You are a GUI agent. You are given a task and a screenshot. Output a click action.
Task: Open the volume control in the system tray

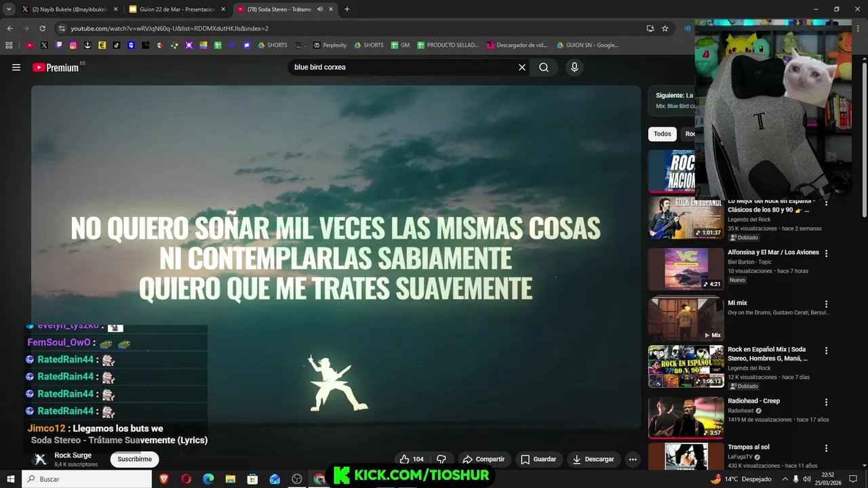click(x=808, y=479)
